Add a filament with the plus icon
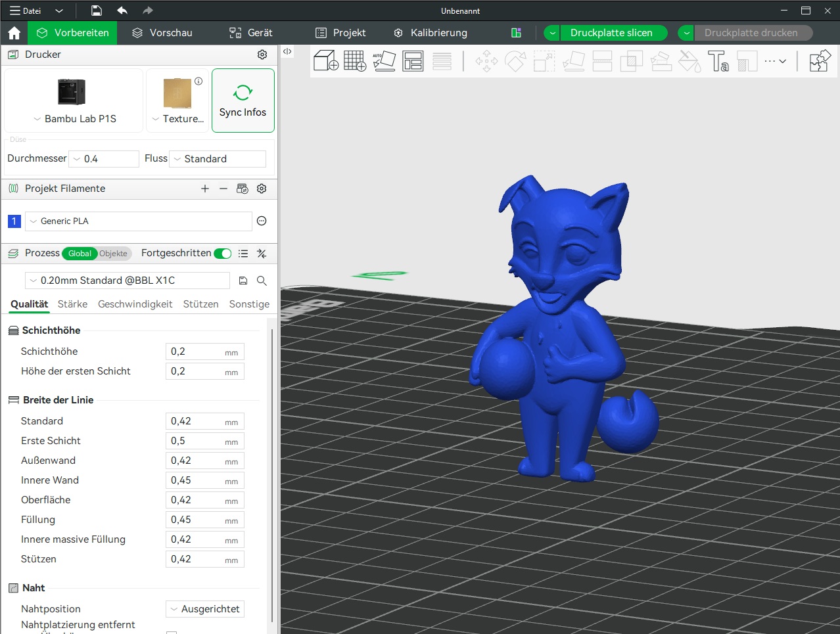840x634 pixels. tap(205, 189)
